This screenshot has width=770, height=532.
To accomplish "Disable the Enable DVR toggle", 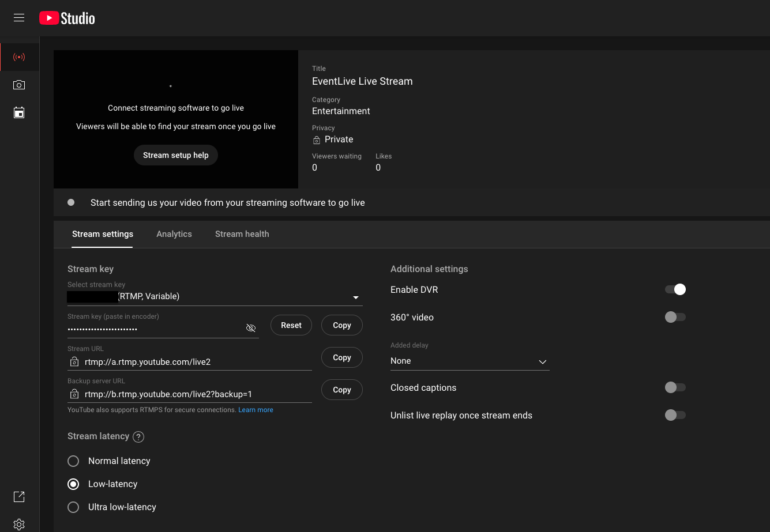I will point(675,289).
